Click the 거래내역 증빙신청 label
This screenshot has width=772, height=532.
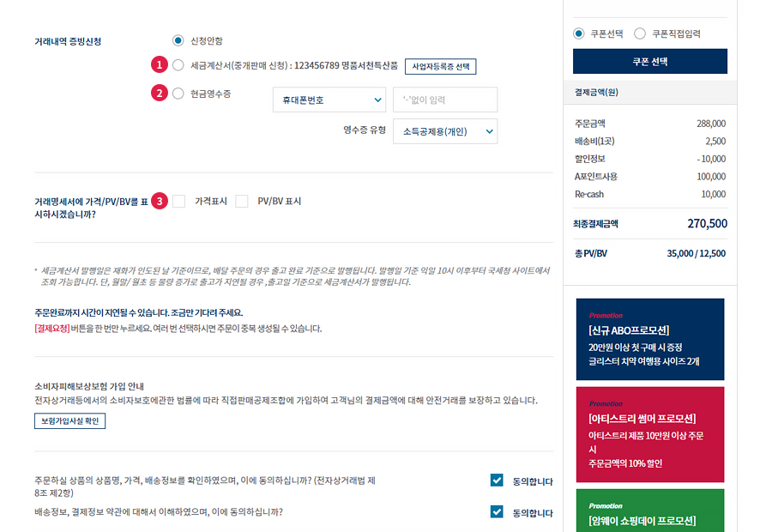[68, 41]
